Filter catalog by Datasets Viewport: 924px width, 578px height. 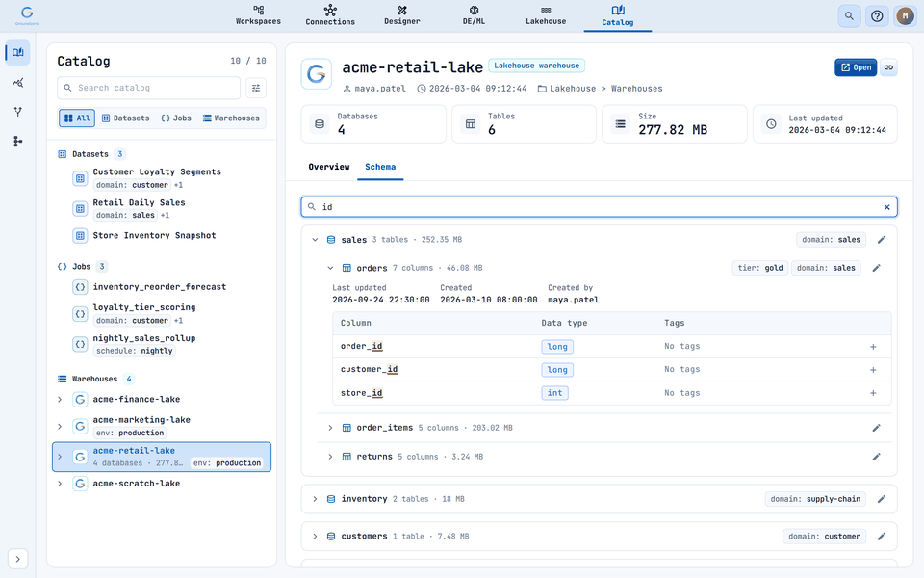coord(125,118)
